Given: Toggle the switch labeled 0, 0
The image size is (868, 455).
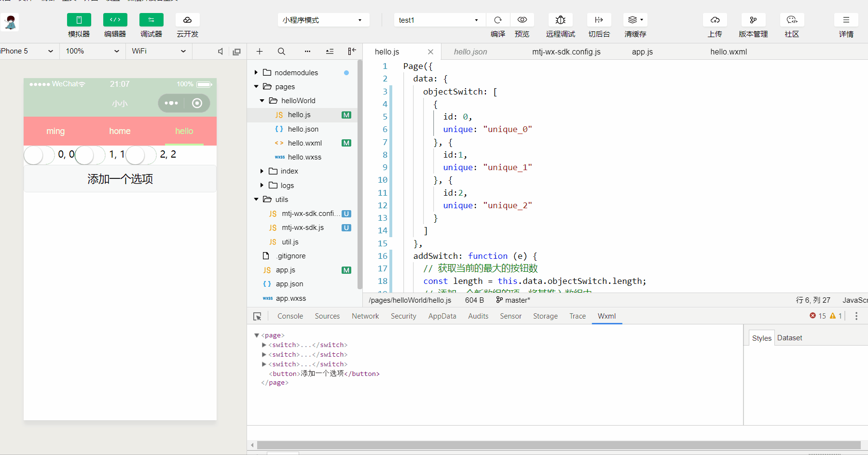Looking at the screenshot, I should click(x=39, y=155).
